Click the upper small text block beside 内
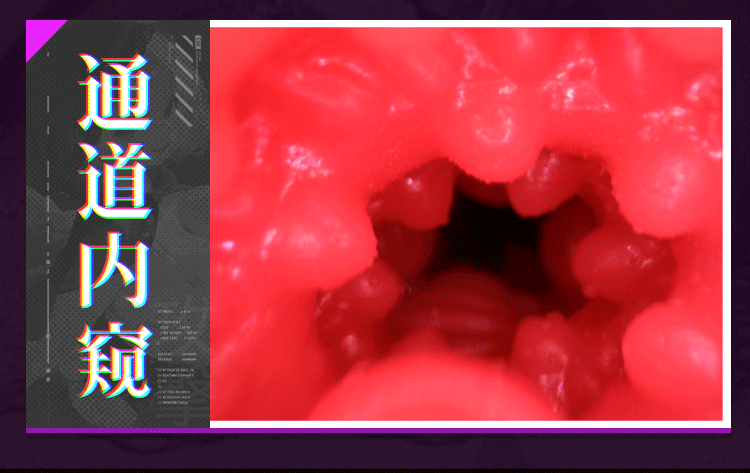This screenshot has width=750, height=473. click(x=176, y=312)
